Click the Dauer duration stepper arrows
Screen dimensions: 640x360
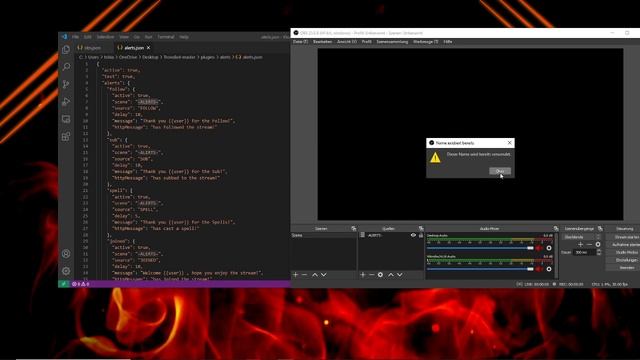(x=599, y=252)
